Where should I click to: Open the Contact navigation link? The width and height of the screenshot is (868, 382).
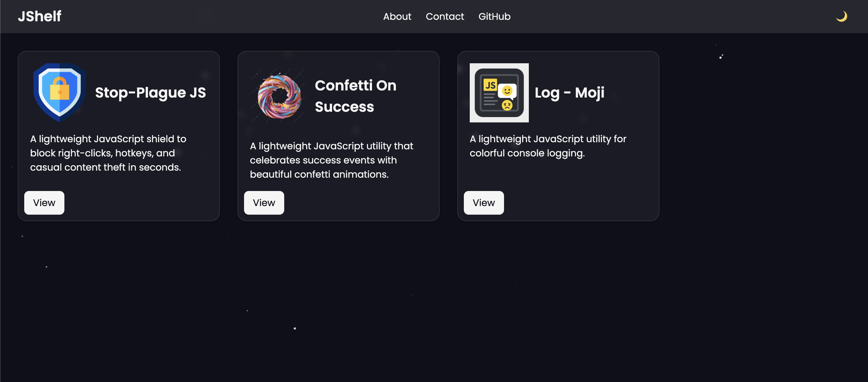(444, 16)
